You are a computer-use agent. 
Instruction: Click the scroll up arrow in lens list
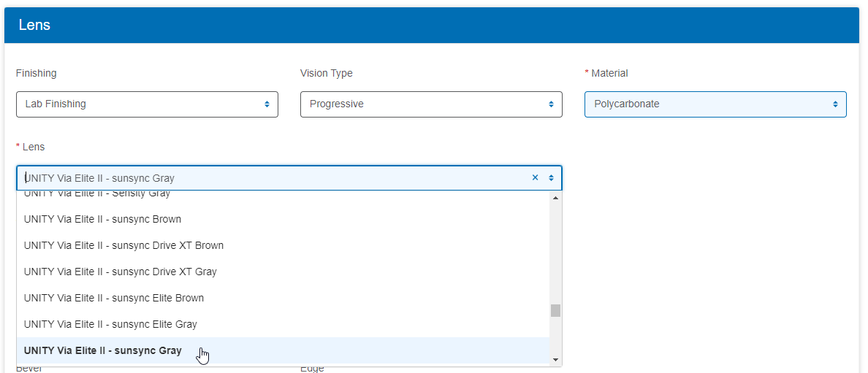coord(555,199)
